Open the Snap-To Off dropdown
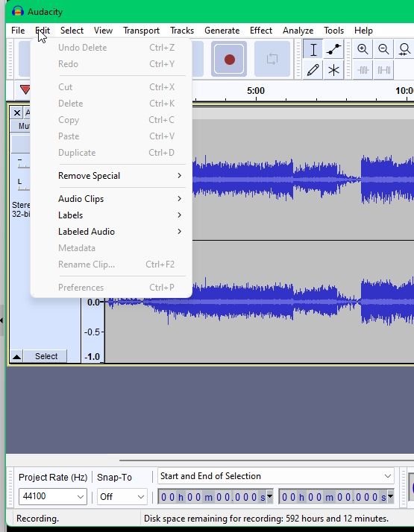 coord(122,497)
